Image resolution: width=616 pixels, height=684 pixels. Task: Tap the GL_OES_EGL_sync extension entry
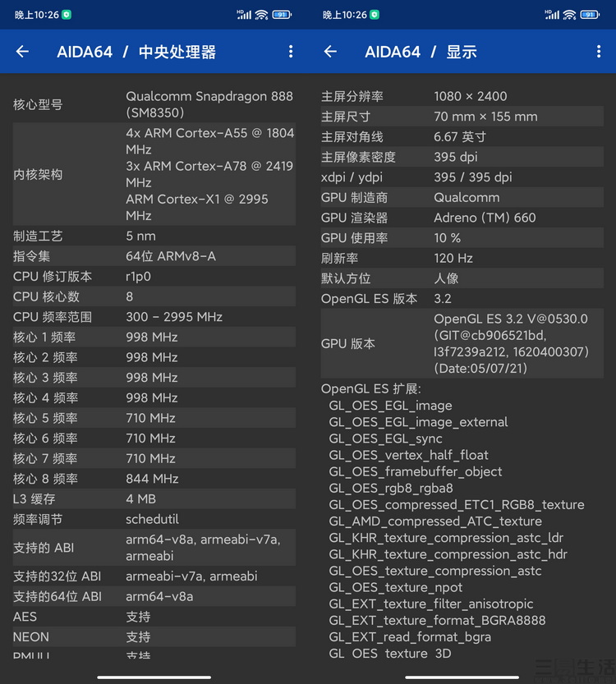coord(386,438)
